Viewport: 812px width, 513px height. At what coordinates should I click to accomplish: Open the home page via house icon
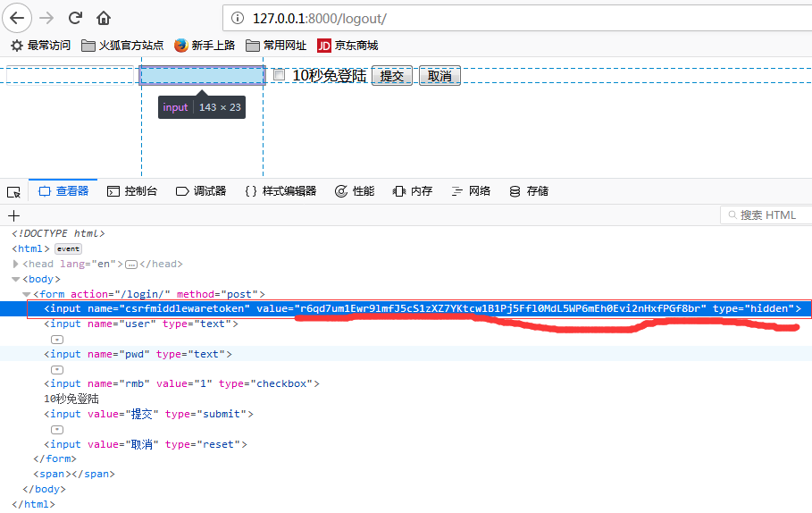(x=104, y=18)
